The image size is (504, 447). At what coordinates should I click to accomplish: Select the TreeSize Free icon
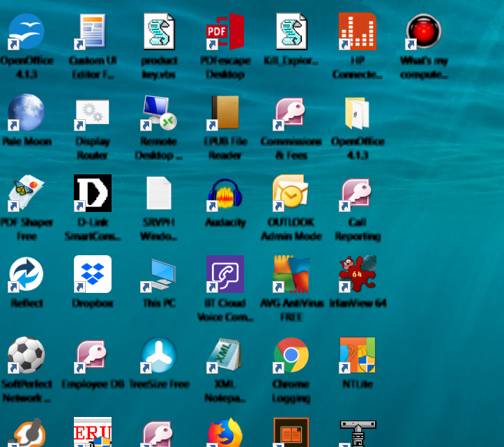[160, 356]
